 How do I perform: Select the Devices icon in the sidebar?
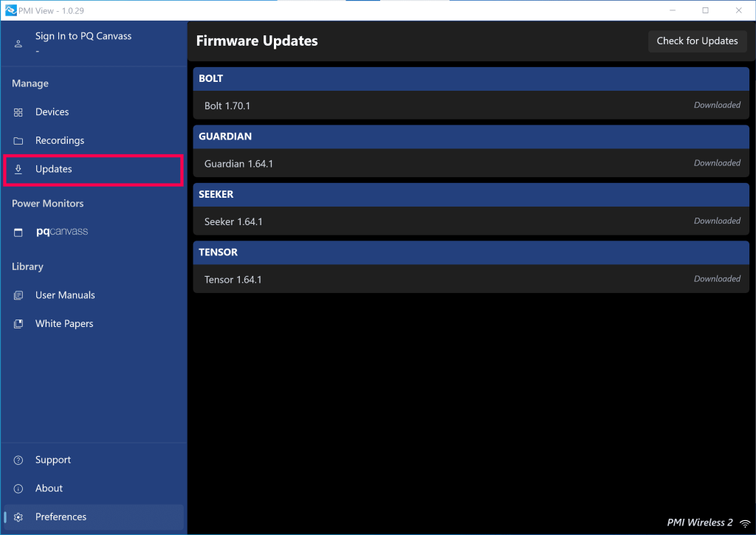click(x=18, y=111)
